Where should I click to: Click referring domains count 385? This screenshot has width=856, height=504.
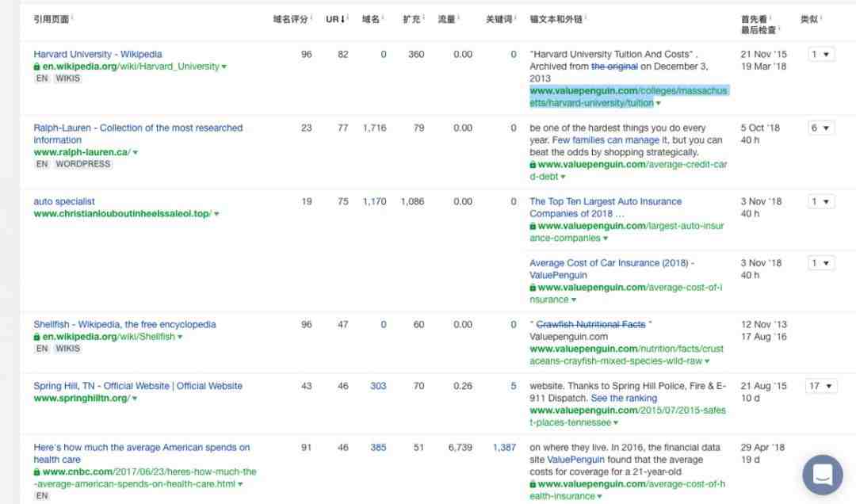[x=378, y=447]
